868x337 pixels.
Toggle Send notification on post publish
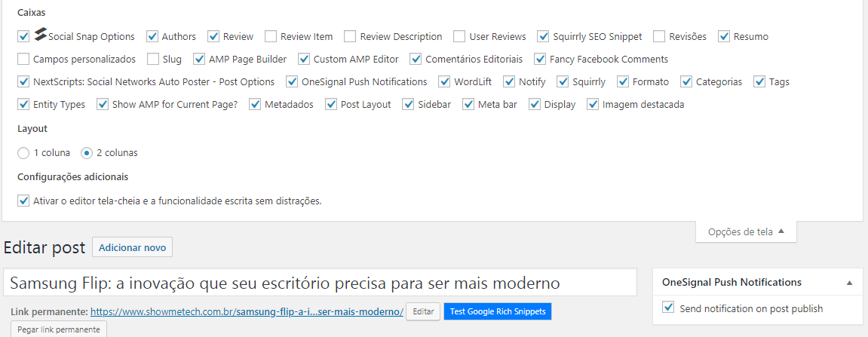point(668,308)
